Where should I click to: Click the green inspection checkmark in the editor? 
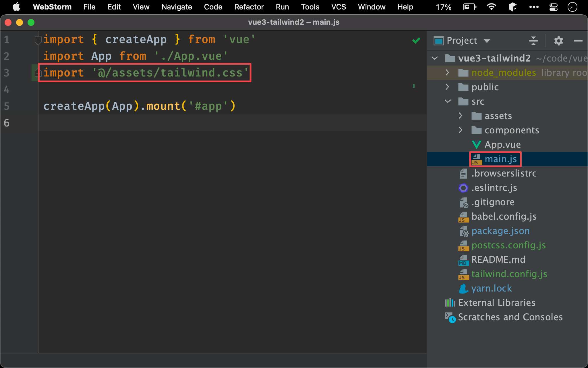click(416, 41)
